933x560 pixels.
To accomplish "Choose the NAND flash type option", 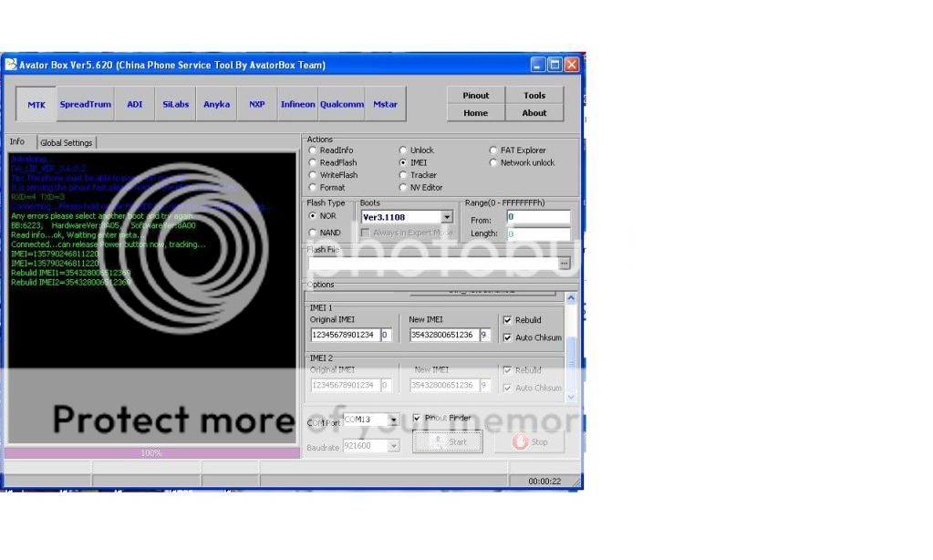I will click(x=314, y=233).
